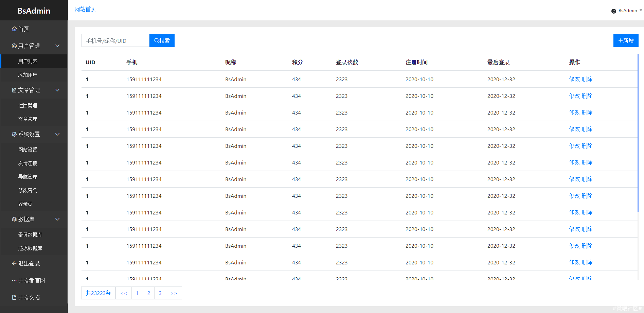Click the 昵称 column header

(231, 62)
